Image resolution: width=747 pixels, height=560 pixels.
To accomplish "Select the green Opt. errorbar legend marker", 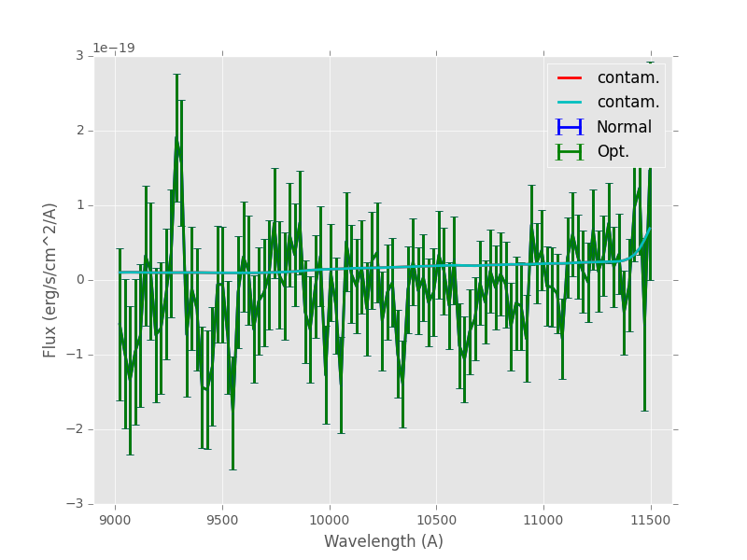I will click(570, 151).
